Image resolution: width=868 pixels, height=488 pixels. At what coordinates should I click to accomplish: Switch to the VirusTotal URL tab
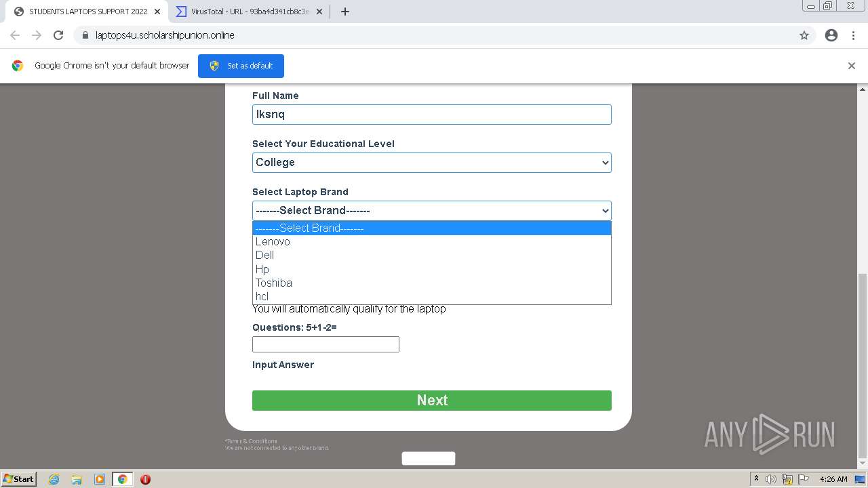point(250,12)
